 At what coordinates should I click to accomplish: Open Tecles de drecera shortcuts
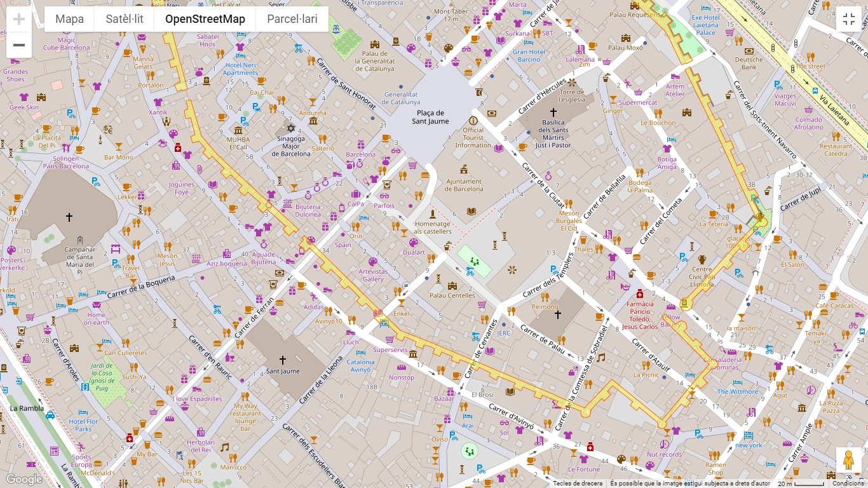point(577,484)
